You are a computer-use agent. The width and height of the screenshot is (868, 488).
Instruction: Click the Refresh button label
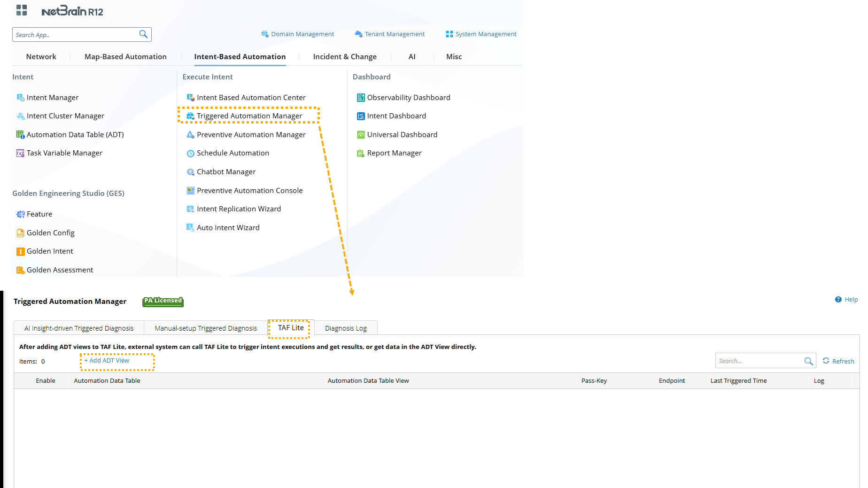pos(843,361)
